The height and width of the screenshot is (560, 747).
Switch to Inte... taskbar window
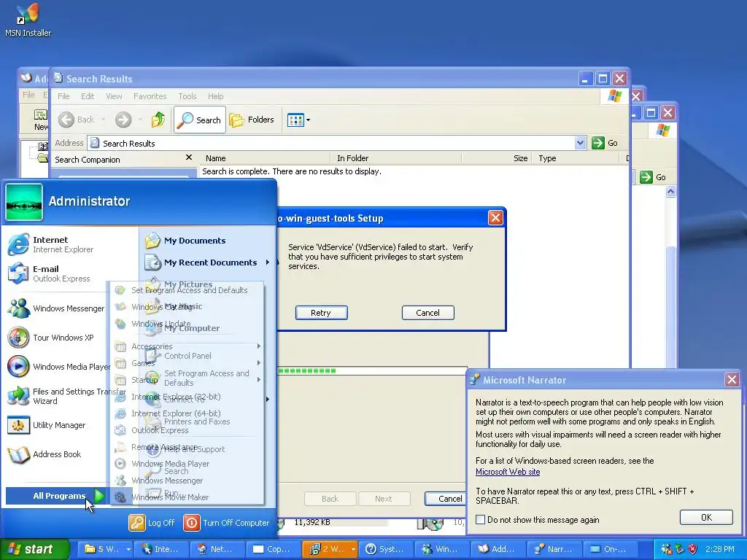[x=161, y=549]
